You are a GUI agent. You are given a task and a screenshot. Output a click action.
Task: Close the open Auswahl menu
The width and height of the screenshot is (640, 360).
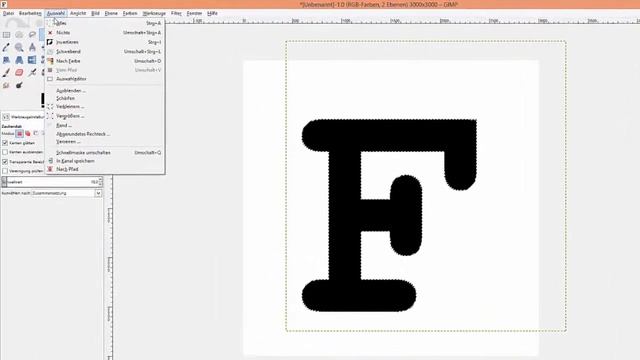click(56, 13)
